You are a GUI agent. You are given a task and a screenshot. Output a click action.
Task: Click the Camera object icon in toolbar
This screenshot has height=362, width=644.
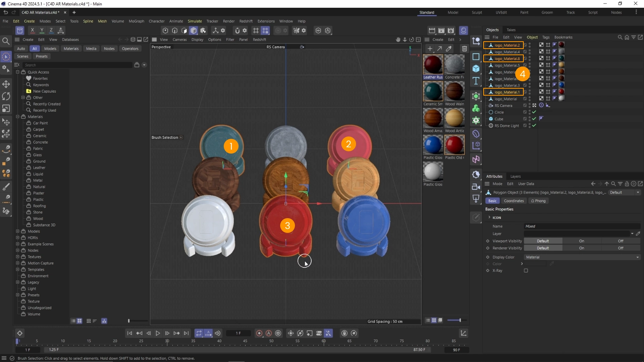coord(476,187)
